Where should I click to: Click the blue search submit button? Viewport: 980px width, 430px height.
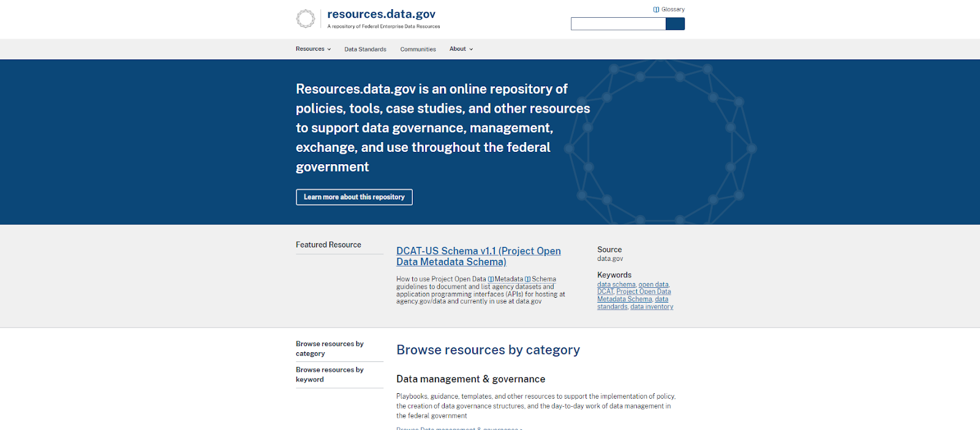click(x=675, y=24)
